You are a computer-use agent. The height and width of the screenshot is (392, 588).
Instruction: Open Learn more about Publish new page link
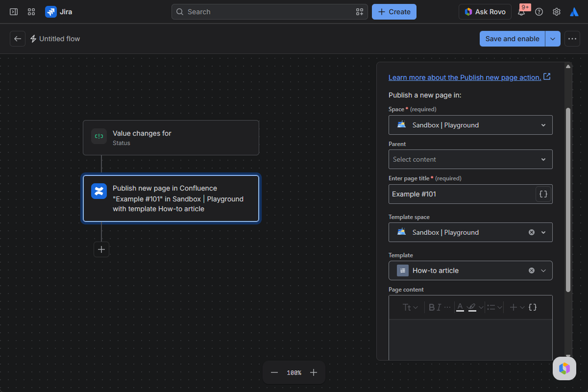pos(464,77)
